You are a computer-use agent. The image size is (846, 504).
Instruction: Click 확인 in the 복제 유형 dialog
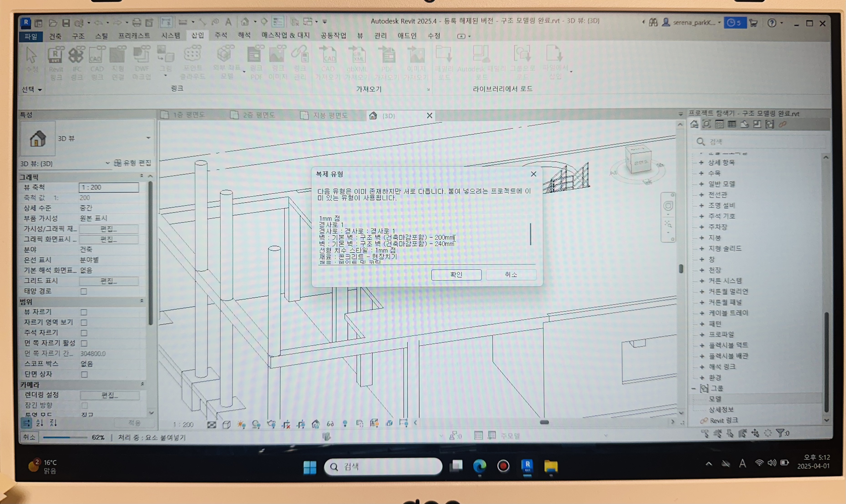point(456,274)
